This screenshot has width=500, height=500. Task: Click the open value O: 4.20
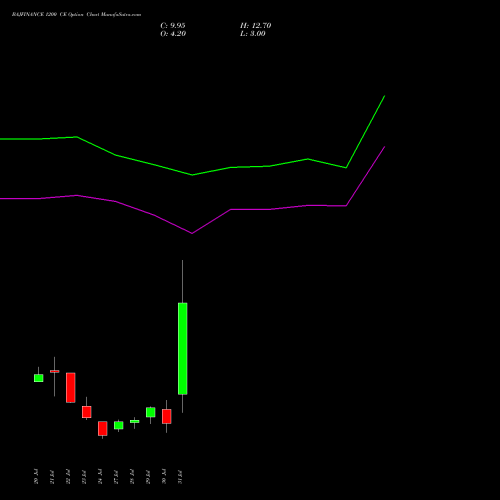[x=173, y=34]
